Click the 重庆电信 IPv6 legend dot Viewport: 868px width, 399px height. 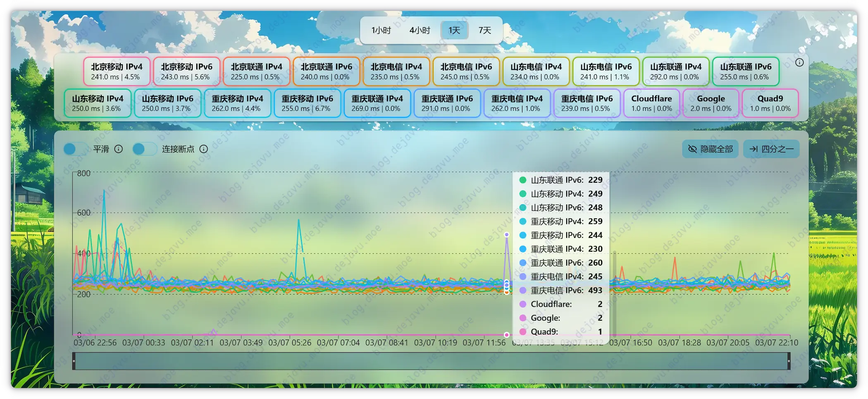point(522,290)
